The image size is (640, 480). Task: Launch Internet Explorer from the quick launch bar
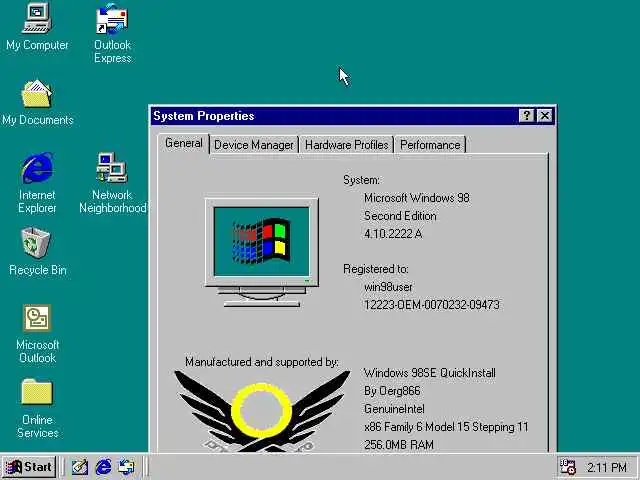click(103, 467)
